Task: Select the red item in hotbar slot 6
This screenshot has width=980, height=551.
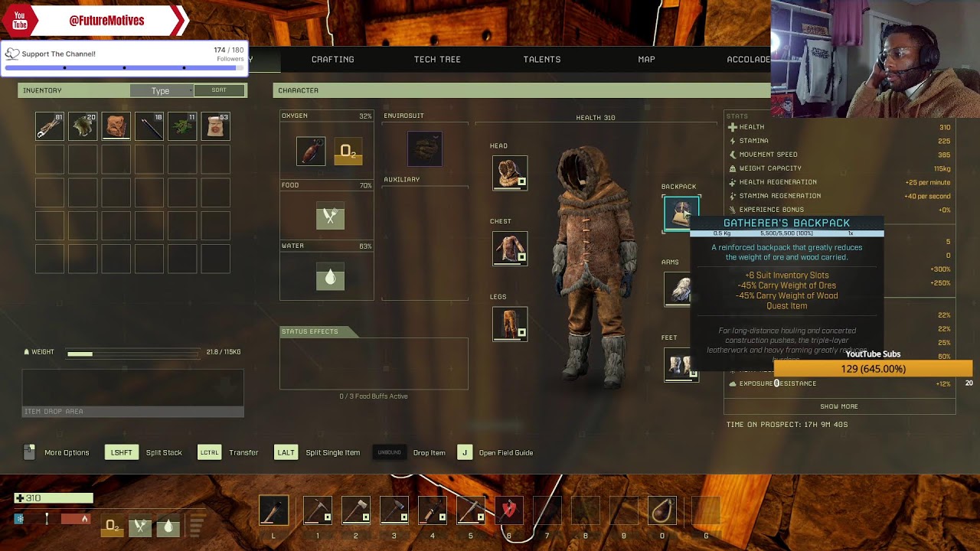Action: pyautogui.click(x=508, y=511)
